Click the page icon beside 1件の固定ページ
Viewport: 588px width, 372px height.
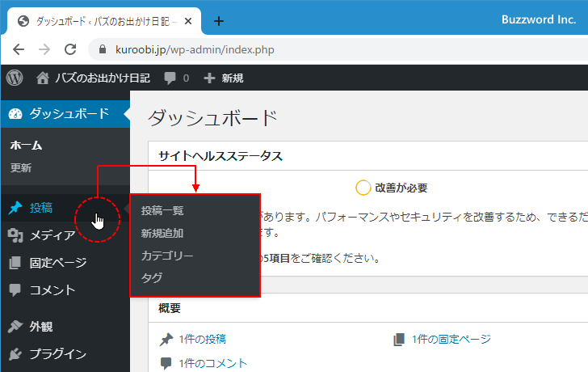399,340
